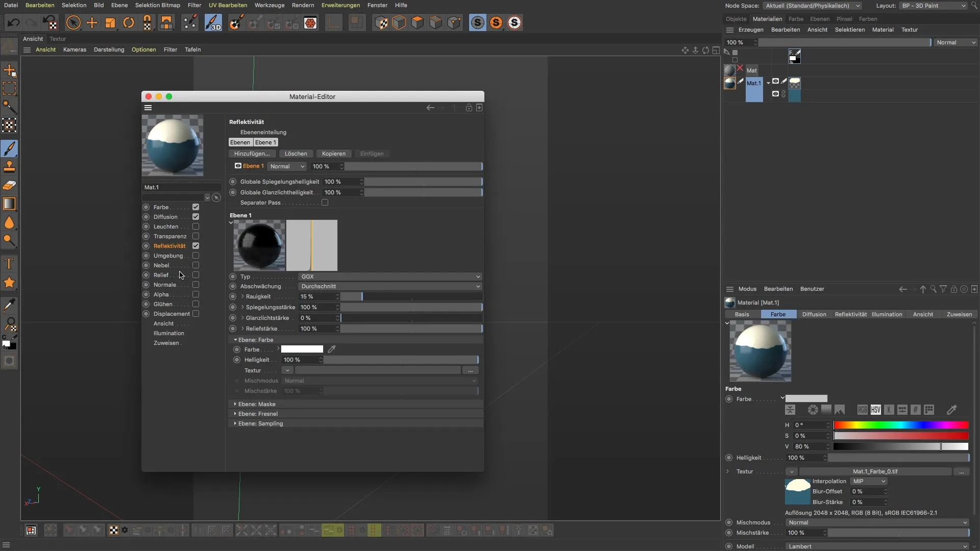Screen dimensions: 980x551
Task: Open the Erweiterungen menu
Action: 340,5
